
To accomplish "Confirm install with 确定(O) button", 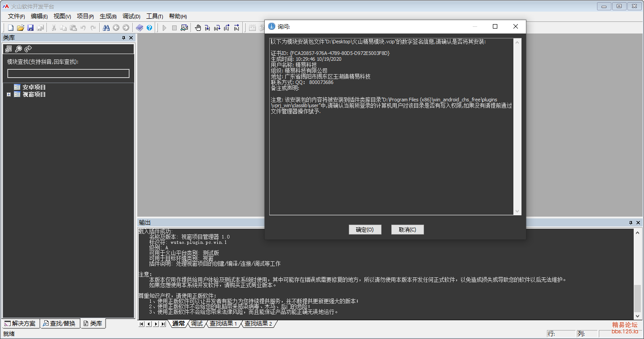I will [x=365, y=230].
